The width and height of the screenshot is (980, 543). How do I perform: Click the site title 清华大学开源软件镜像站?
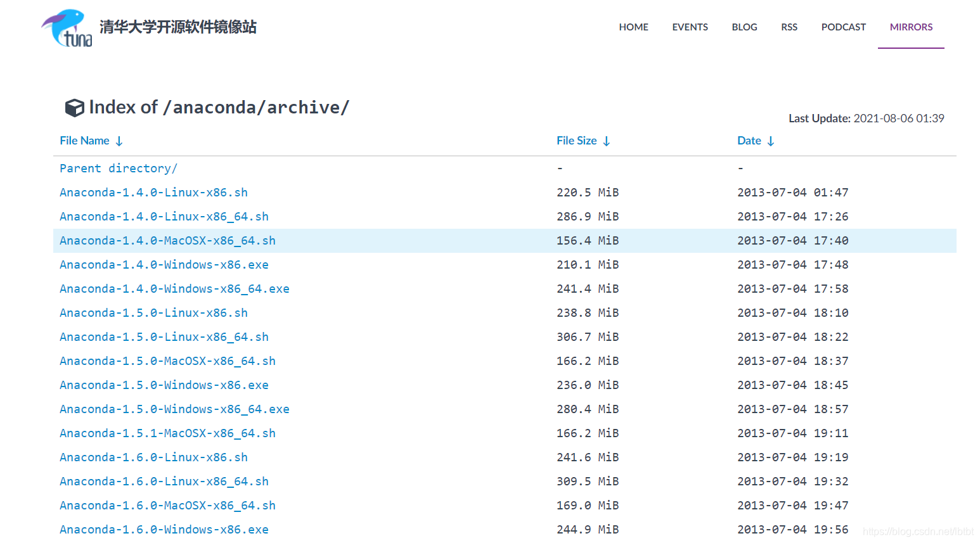coord(178,27)
